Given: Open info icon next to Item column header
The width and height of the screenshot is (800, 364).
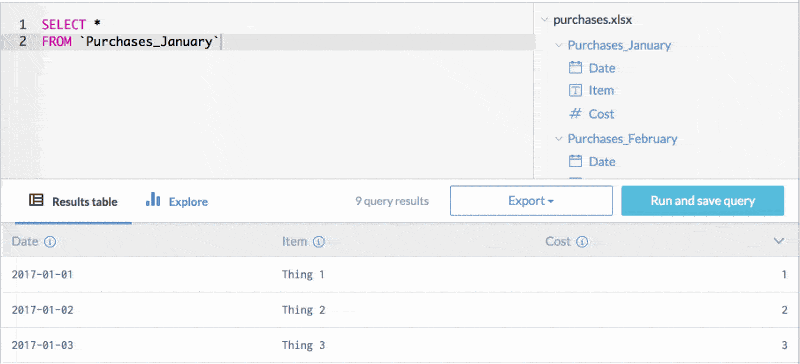Looking at the screenshot, I should point(319,242).
